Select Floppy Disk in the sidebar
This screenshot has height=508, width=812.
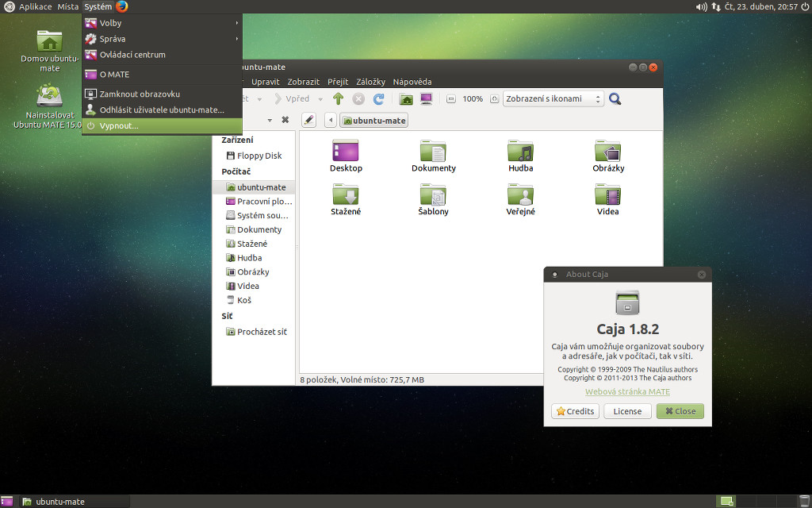[x=254, y=156]
